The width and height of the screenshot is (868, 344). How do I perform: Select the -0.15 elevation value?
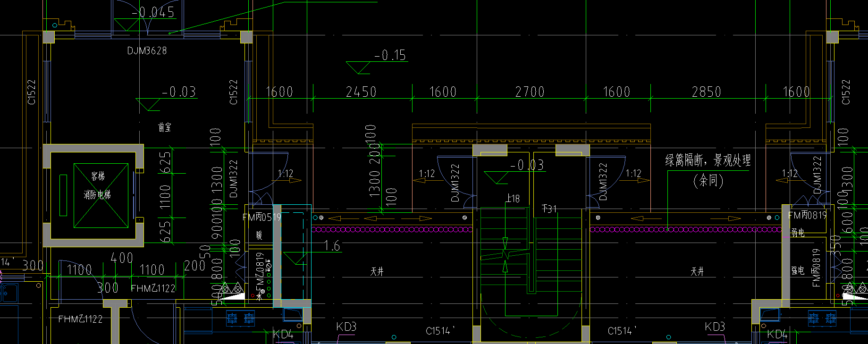click(x=390, y=55)
